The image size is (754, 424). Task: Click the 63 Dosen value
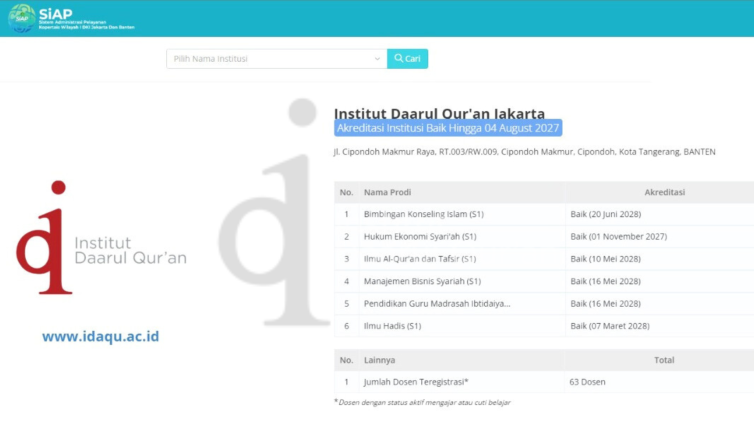click(x=587, y=382)
